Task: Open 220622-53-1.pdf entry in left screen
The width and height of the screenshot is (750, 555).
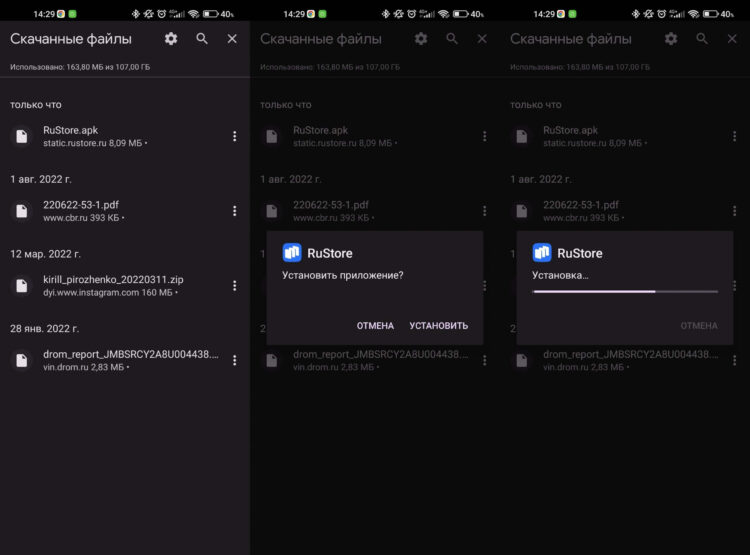Action: pyautogui.click(x=81, y=204)
